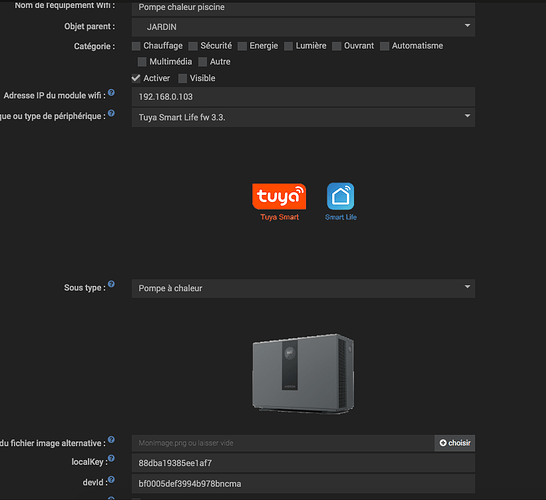
Task: Expand the Tuya Smart Life fw 3.3 dropdown
Action: click(303, 118)
